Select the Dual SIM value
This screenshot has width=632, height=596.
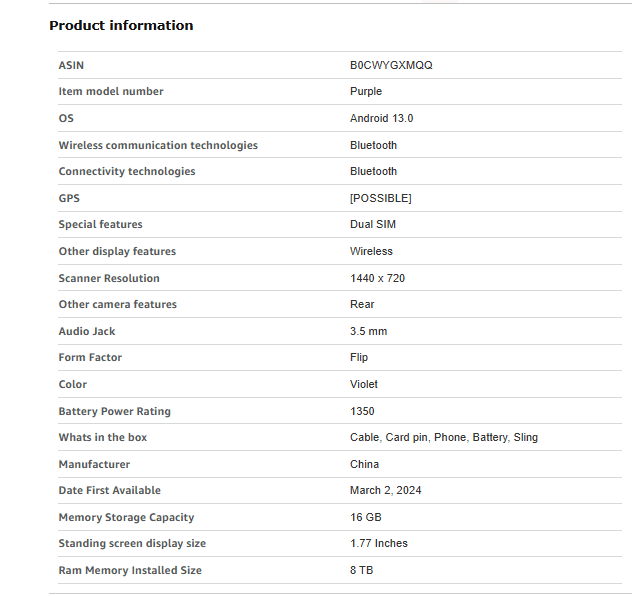[x=373, y=224]
